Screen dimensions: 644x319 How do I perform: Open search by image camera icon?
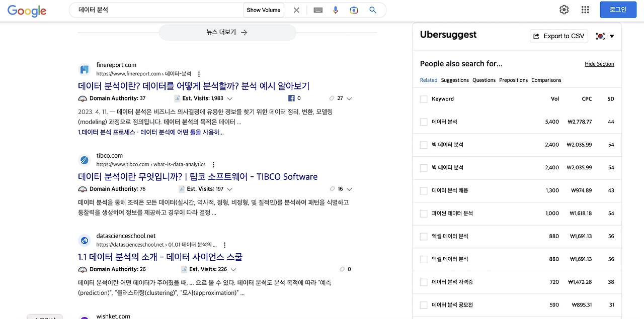coord(354,10)
